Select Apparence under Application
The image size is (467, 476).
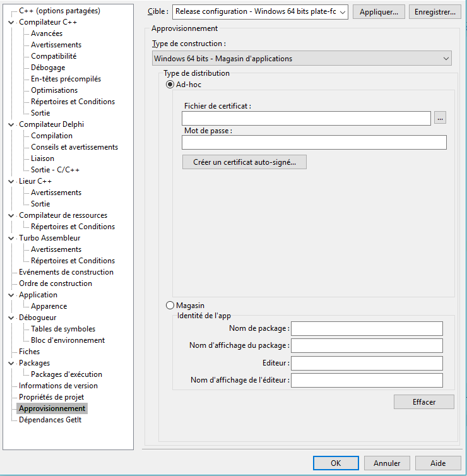[x=49, y=306]
